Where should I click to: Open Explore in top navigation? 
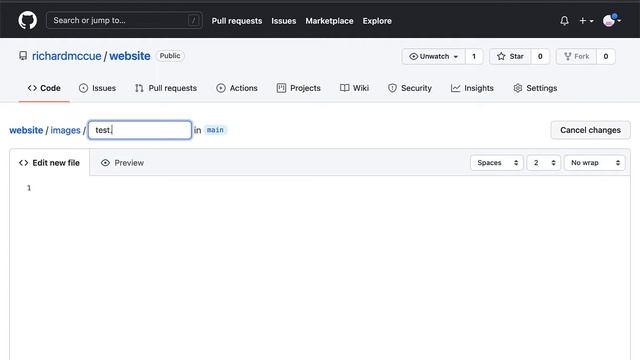377,21
